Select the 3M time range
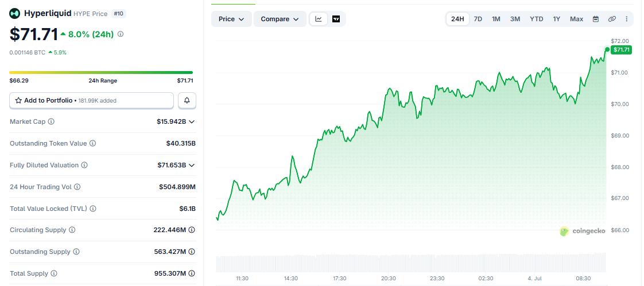Image resolution: width=644 pixels, height=286 pixels. point(515,19)
